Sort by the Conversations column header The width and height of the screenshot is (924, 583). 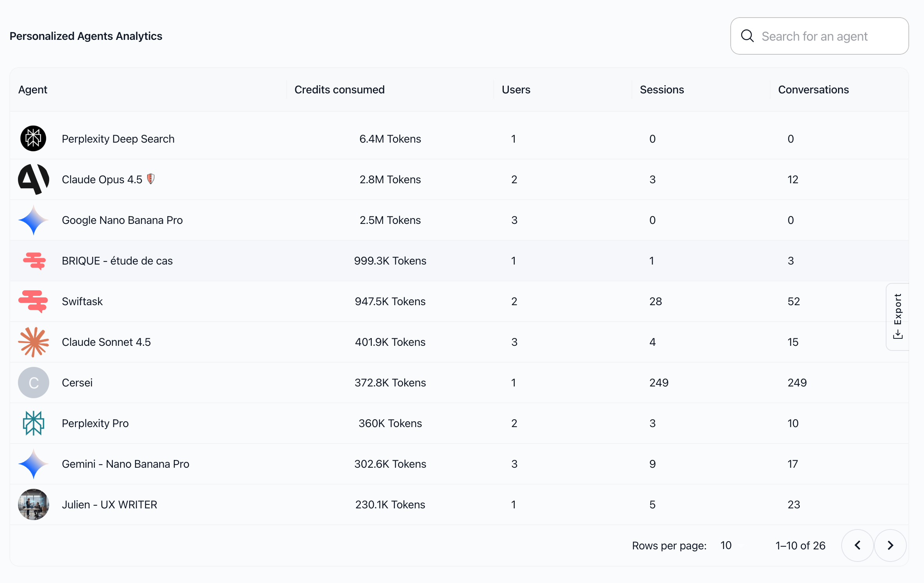813,89
